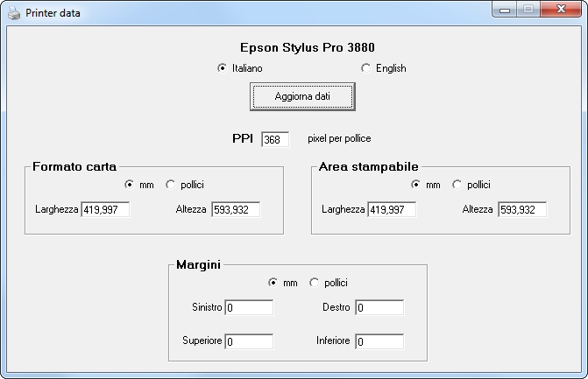Click Larghezza field in Area stampabile
Image resolution: width=588 pixels, height=379 pixels.
[x=392, y=209]
